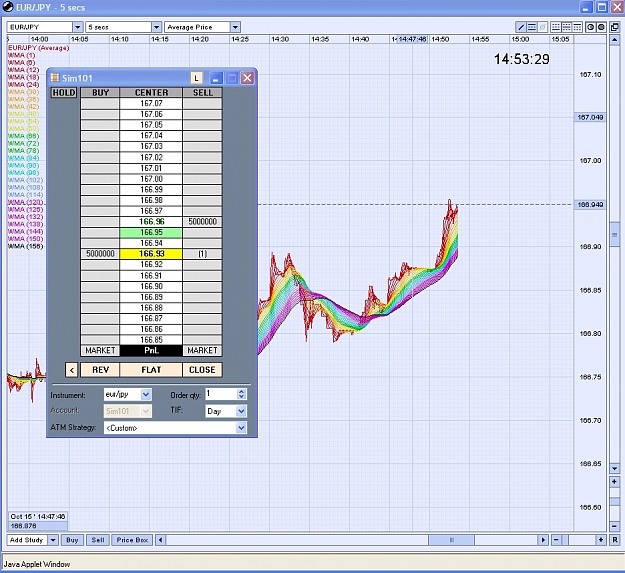Zoom out with horizontal minus button

[x=556, y=540]
